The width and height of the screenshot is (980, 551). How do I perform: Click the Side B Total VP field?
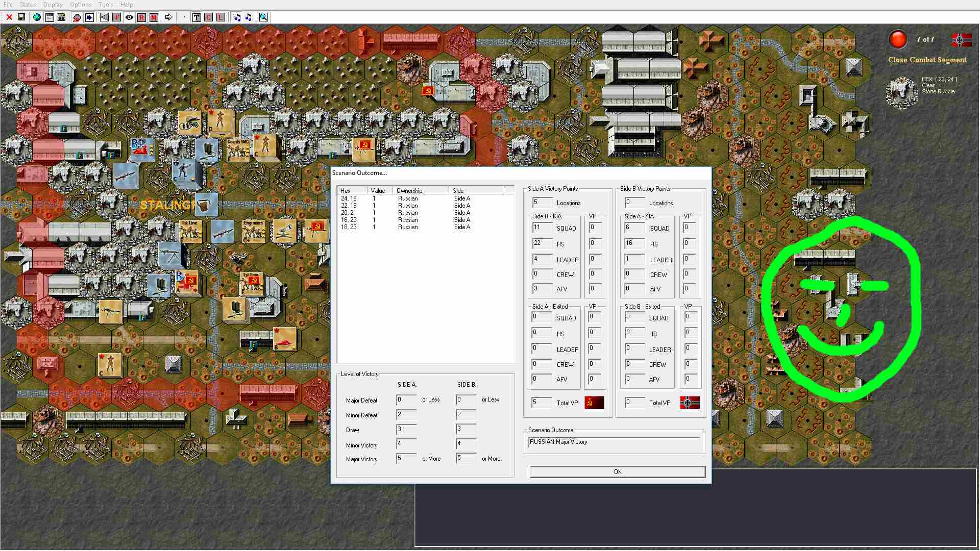pos(634,403)
